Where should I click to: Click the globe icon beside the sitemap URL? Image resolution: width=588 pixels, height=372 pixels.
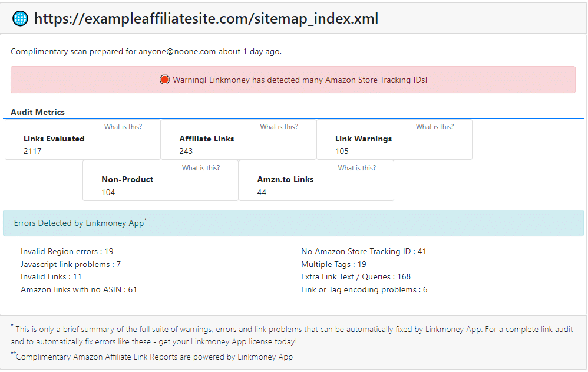20,18
